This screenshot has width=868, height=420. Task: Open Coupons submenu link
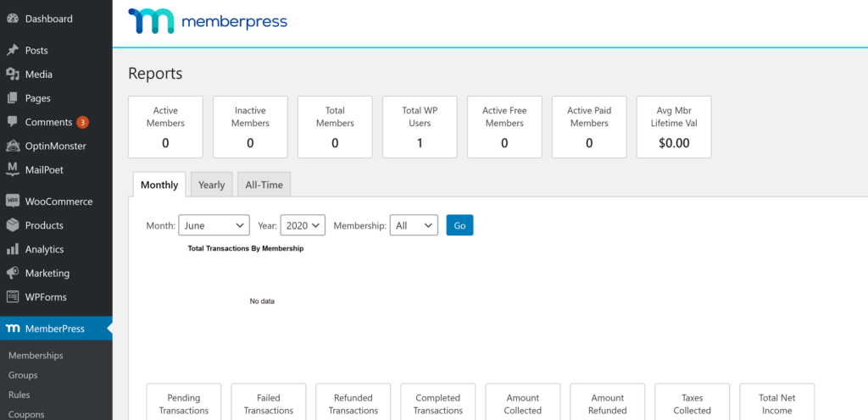pyautogui.click(x=26, y=414)
